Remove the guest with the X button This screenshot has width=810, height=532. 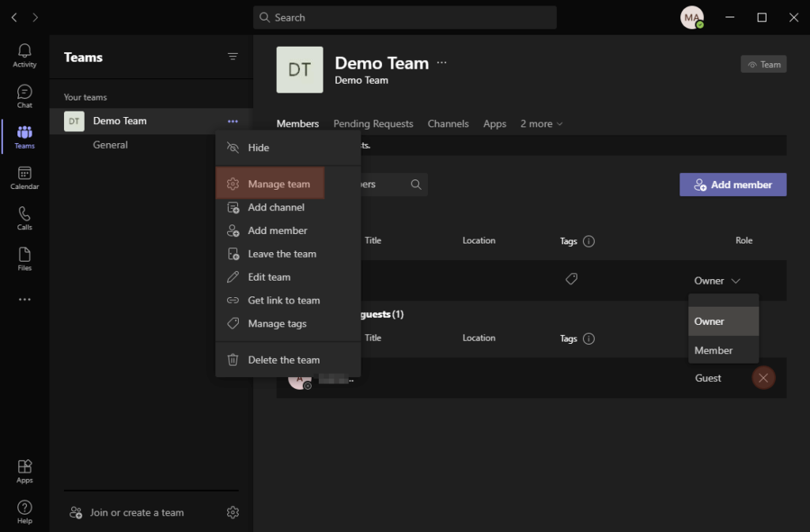point(763,378)
